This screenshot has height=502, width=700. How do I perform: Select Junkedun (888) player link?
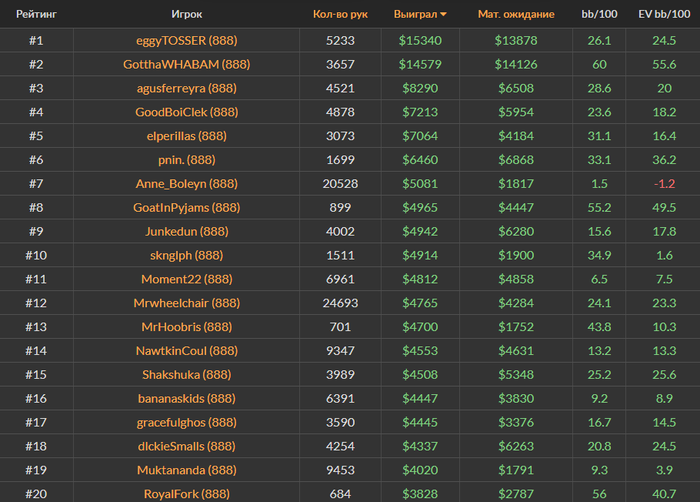point(187,231)
